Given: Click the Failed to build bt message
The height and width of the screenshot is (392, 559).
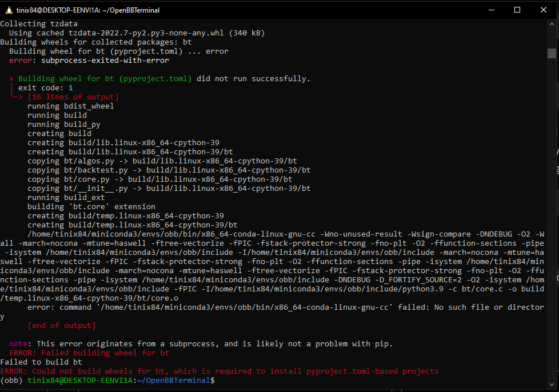Looking at the screenshot, I should click(40, 362).
